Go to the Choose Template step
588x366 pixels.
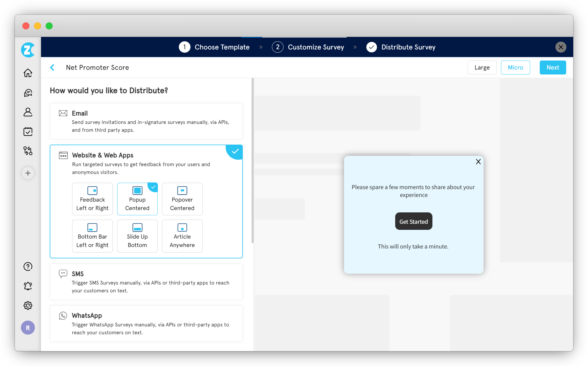[x=222, y=47]
